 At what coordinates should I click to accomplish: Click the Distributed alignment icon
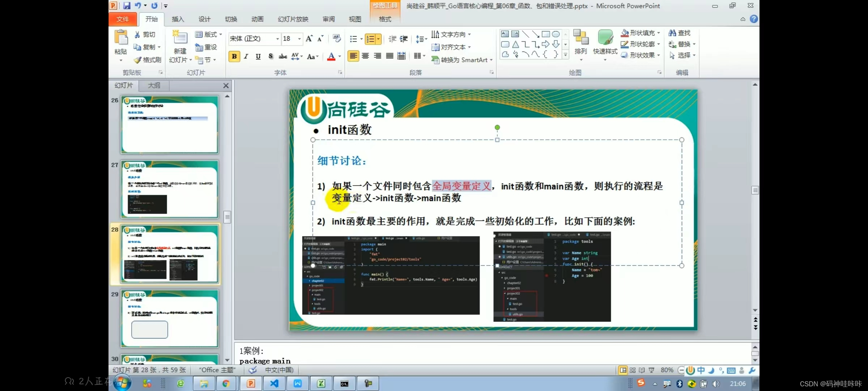[401, 56]
